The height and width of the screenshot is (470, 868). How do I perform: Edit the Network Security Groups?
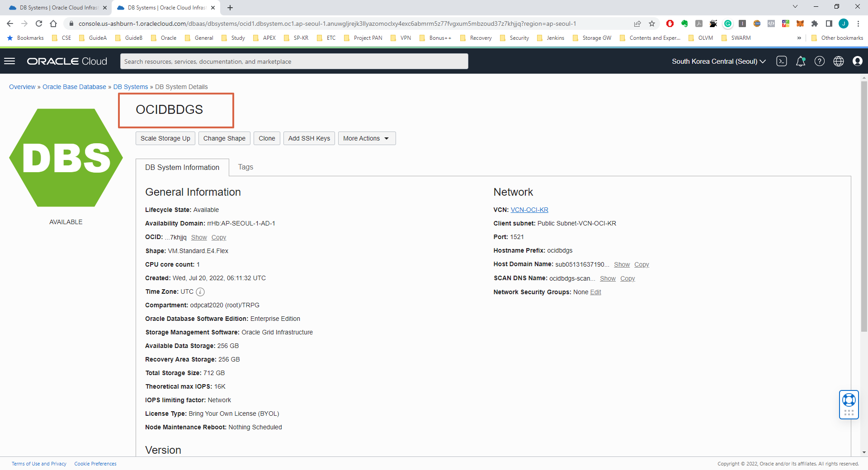595,292
